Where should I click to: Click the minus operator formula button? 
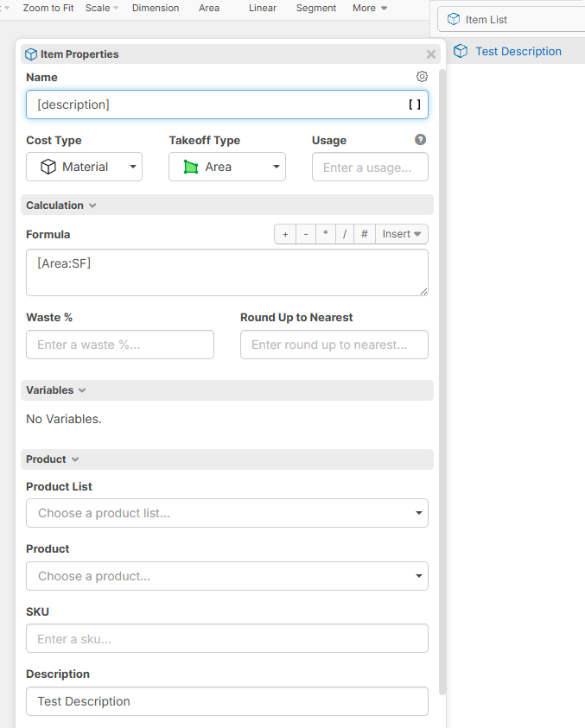tap(305, 234)
